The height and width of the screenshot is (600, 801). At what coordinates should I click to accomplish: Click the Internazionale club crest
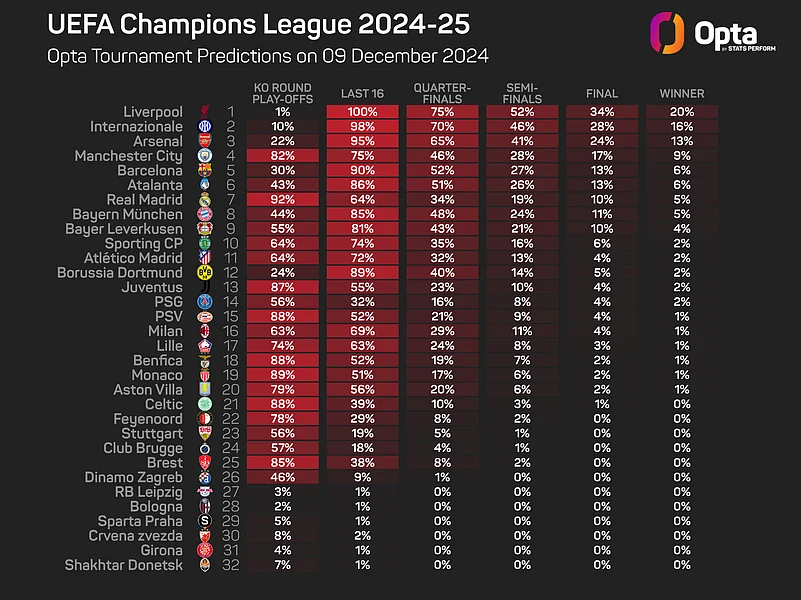tap(205, 127)
